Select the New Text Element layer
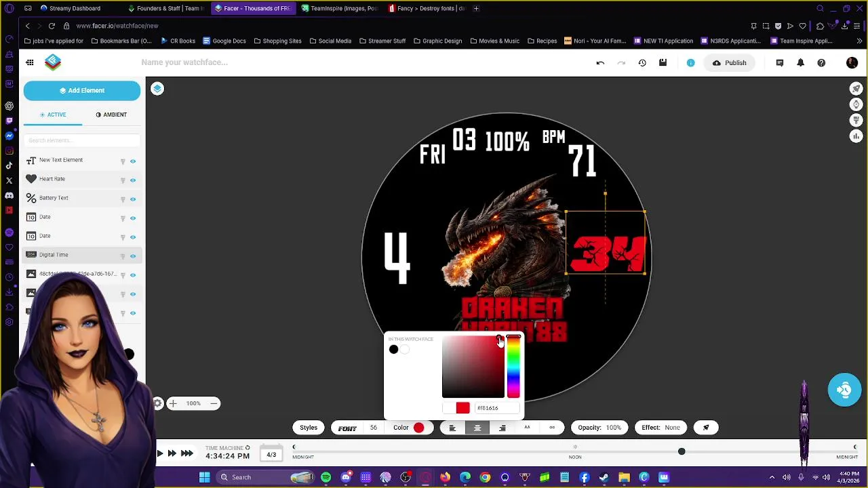 point(81,160)
